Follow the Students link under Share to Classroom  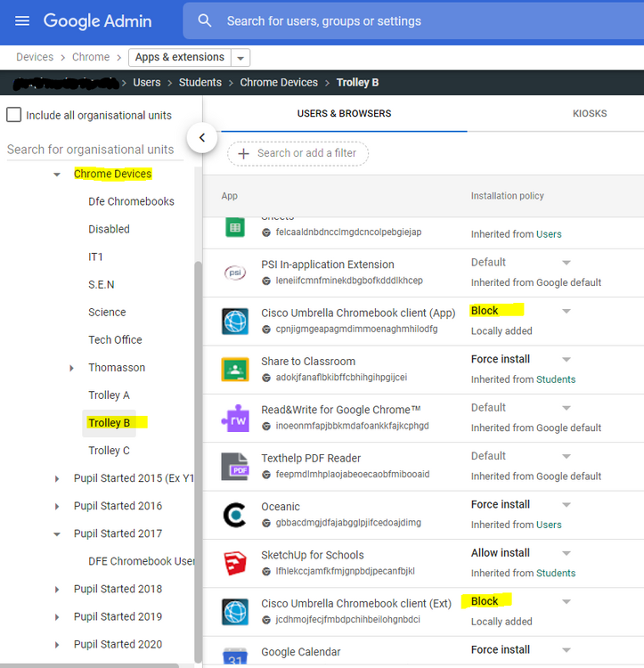556,379
